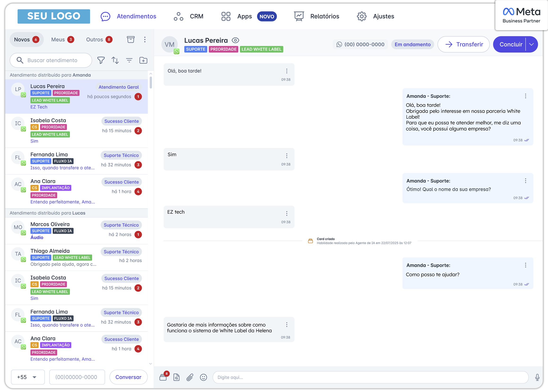548x392 pixels.
Task: Click the sort arrows icon
Action: [115, 60]
